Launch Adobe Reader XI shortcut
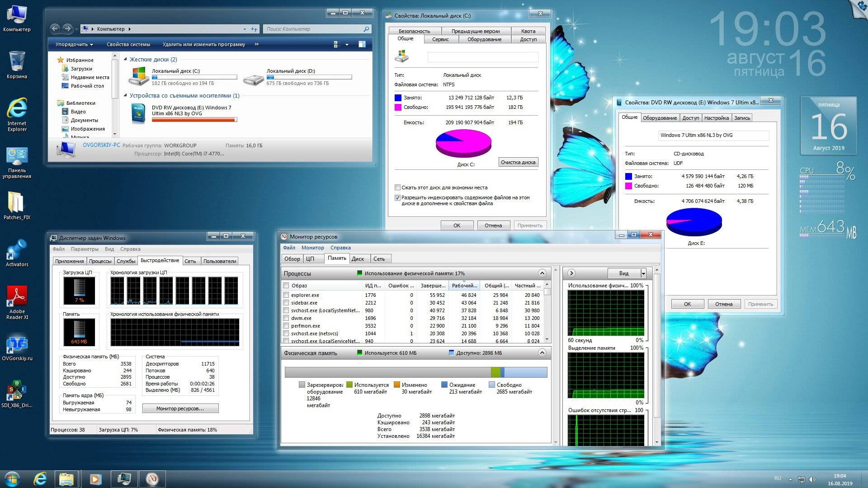The width and height of the screenshot is (868, 488). (x=17, y=303)
